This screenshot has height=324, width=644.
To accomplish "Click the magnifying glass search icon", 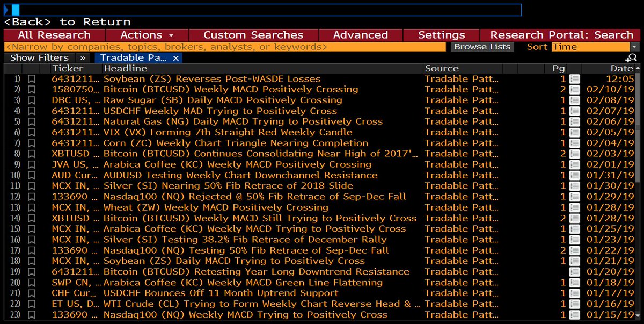I will [632, 57].
